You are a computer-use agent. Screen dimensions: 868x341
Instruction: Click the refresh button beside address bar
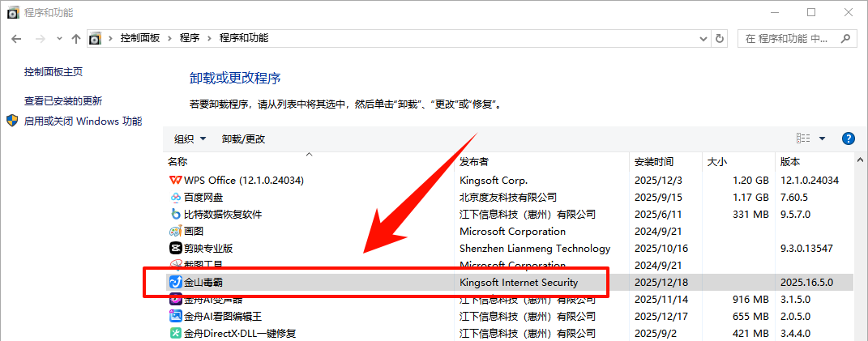720,38
